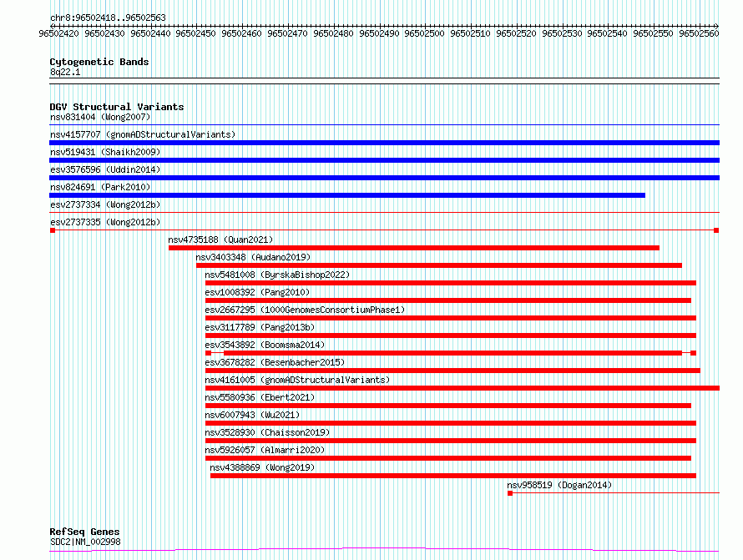Open the SDC2|NM_002998 RefSeq gene label
The width and height of the screenshot is (743, 560).
[85, 542]
